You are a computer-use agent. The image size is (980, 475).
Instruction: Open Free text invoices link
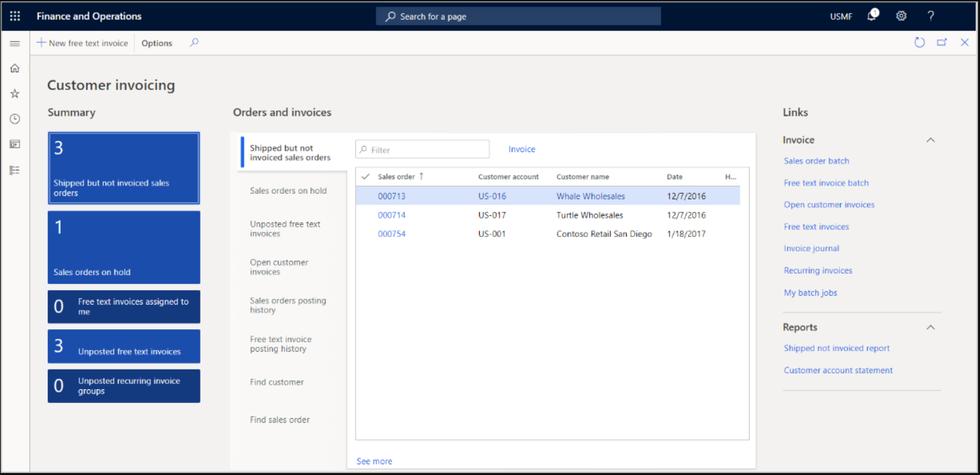816,226
